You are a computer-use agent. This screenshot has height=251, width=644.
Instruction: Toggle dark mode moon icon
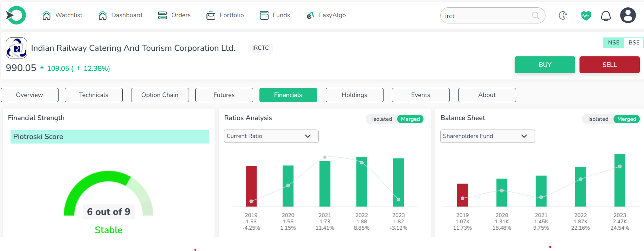coord(563,15)
